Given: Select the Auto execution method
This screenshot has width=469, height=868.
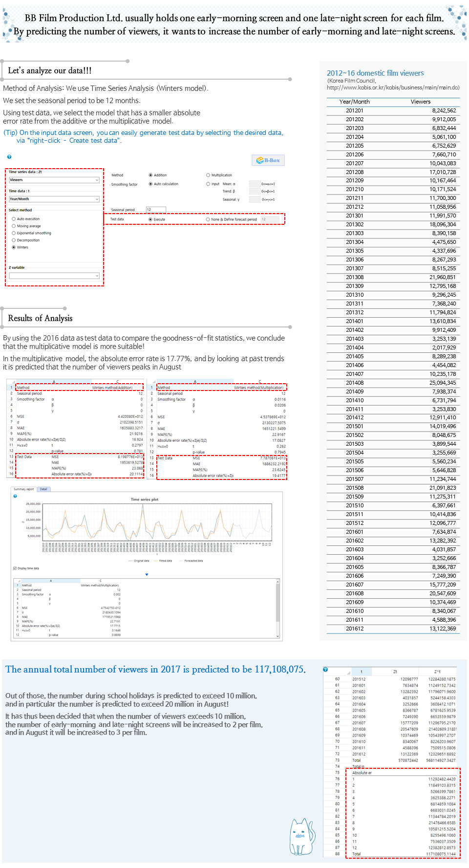Looking at the screenshot, I should [14, 219].
